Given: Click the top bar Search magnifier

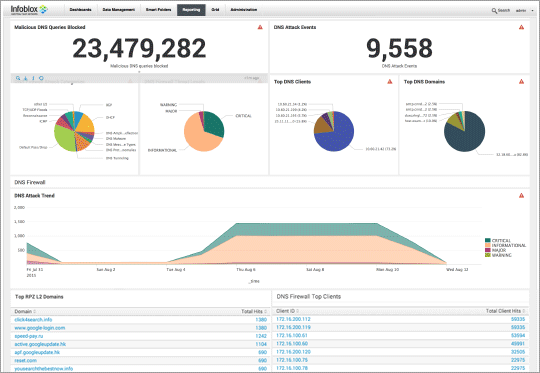Looking at the screenshot, I should click(494, 11).
